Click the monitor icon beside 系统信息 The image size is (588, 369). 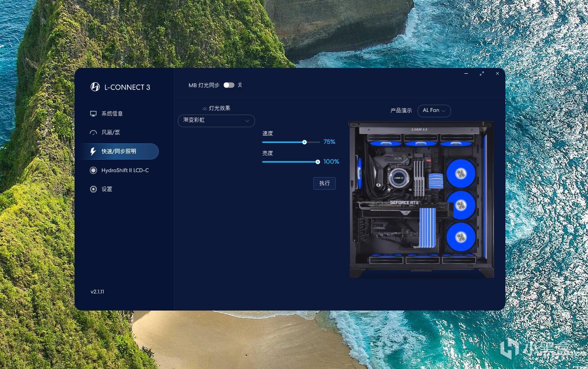click(x=93, y=114)
